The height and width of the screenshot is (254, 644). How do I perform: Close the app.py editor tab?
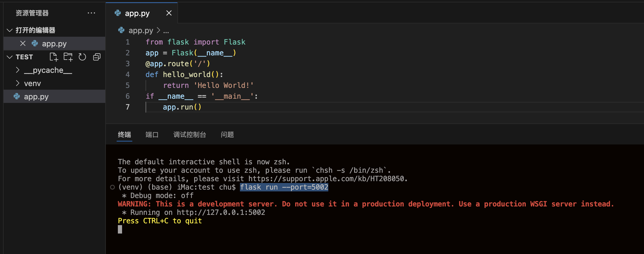[x=169, y=13]
